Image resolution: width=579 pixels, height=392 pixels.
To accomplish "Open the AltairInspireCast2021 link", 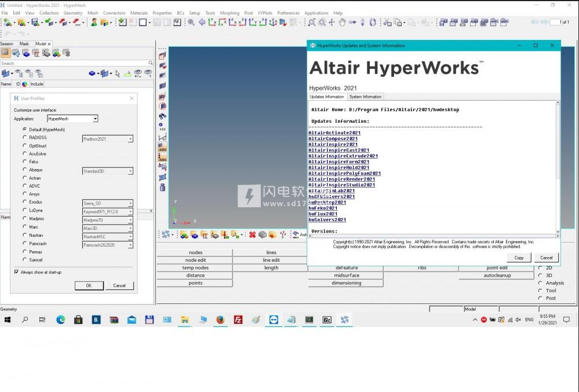I will 338,150.
